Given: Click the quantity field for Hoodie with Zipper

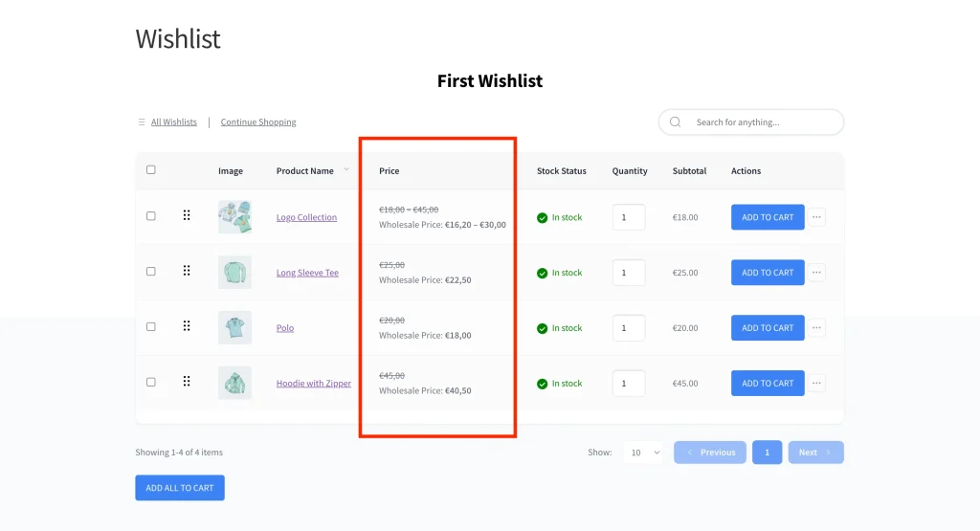Looking at the screenshot, I should click(629, 383).
